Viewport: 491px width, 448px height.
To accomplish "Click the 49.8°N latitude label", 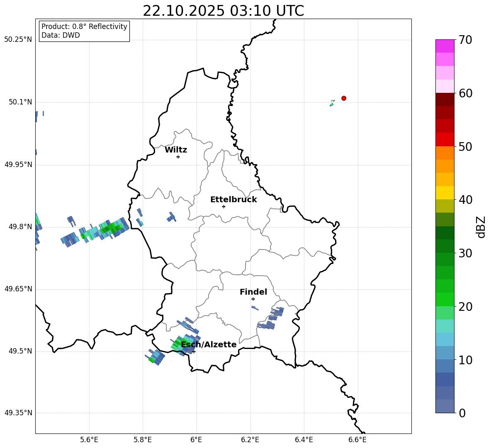I will coord(20,227).
